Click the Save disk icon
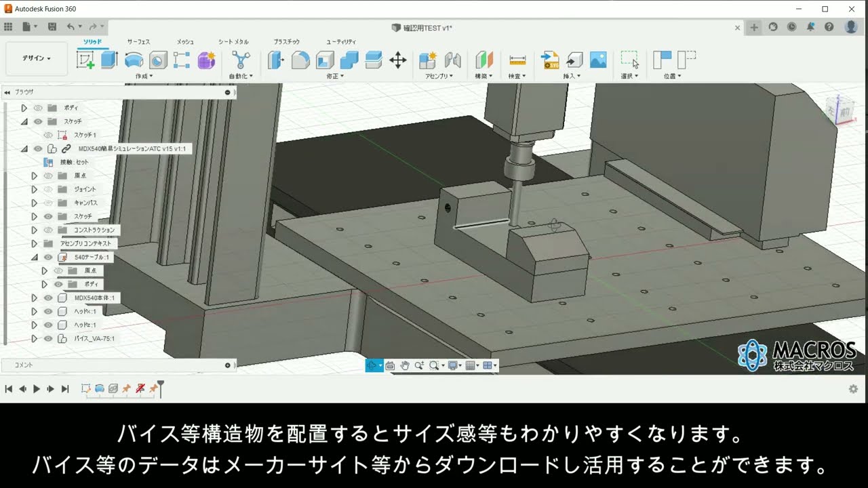Screen dimensions: 868x488 pos(52,27)
